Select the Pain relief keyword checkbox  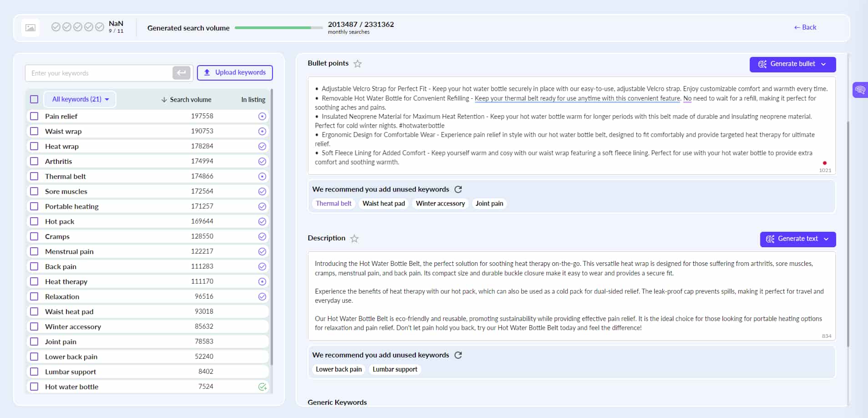34,116
